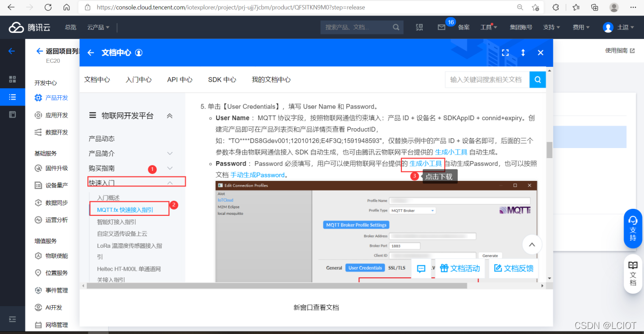Click the browser back arrow
Viewport: 644px width, 334px height.
11,8
